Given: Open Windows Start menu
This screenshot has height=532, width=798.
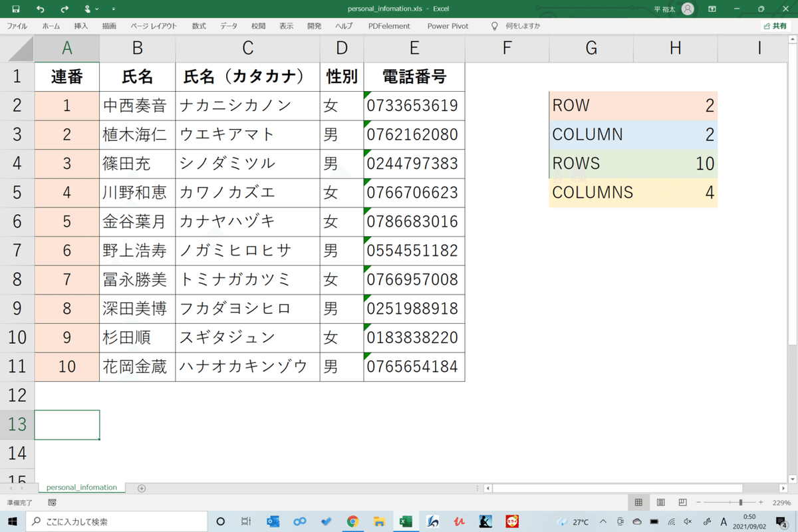Looking at the screenshot, I should click(13, 521).
